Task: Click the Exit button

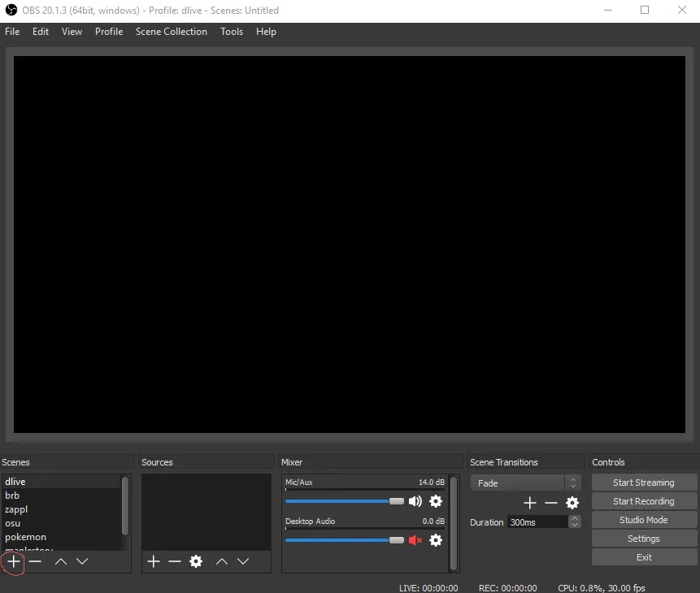Action: tap(644, 557)
